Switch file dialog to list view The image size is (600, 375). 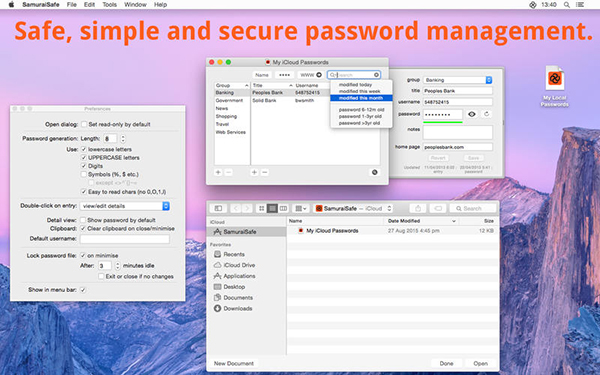272,209
